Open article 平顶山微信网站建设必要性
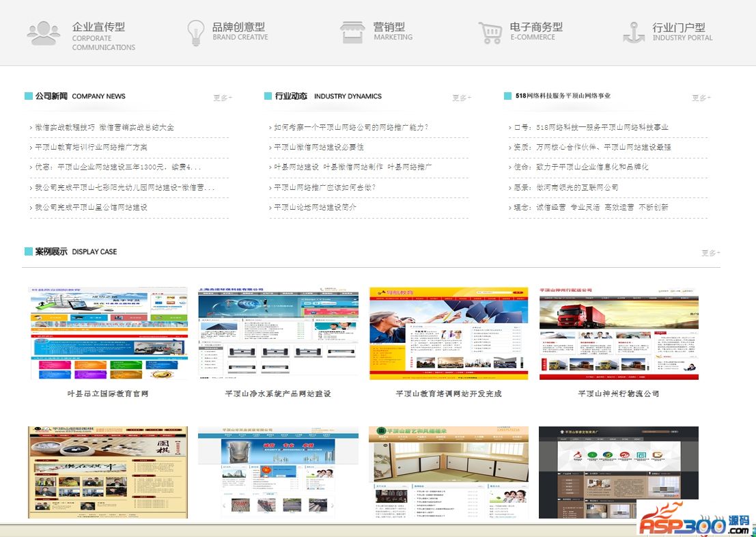Viewport: 756px width, 537px height. 319,147
